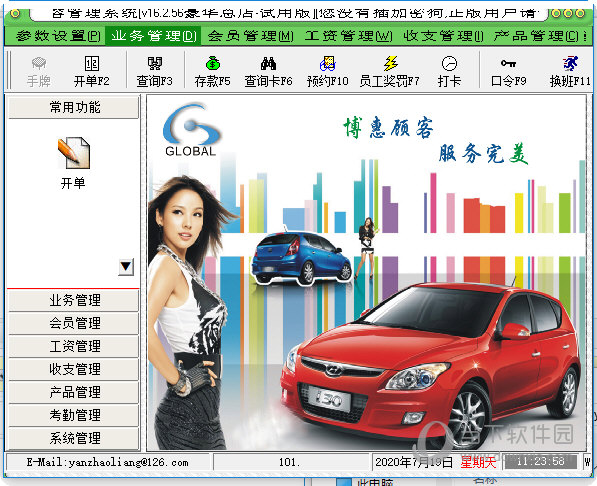This screenshot has width=597, height=486.
Task: Open the 考勤管理 sidebar section
Action: pyautogui.click(x=73, y=415)
